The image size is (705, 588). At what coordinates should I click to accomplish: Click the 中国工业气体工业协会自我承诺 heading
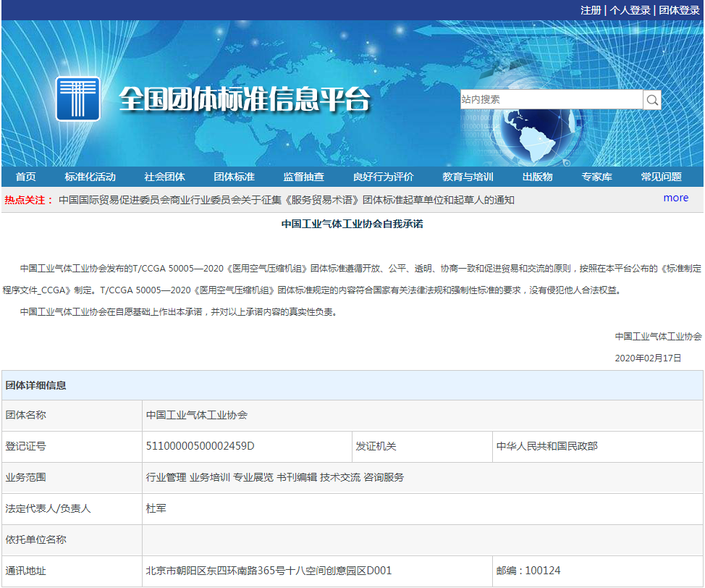point(352,224)
